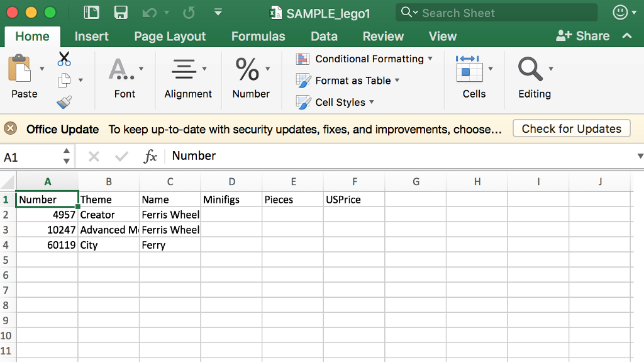Viewport: 644px width, 362px height.
Task: Click the Conditional Formatting icon
Action: [303, 59]
